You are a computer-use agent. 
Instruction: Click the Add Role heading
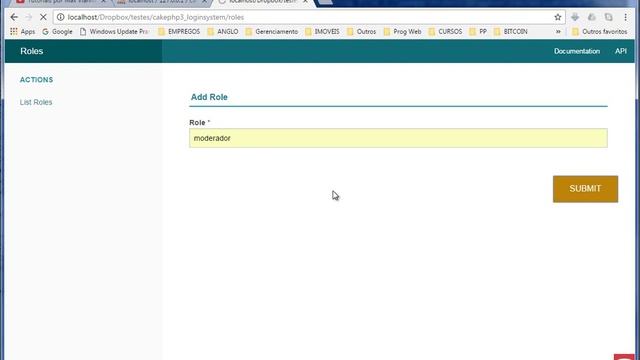coord(209,97)
